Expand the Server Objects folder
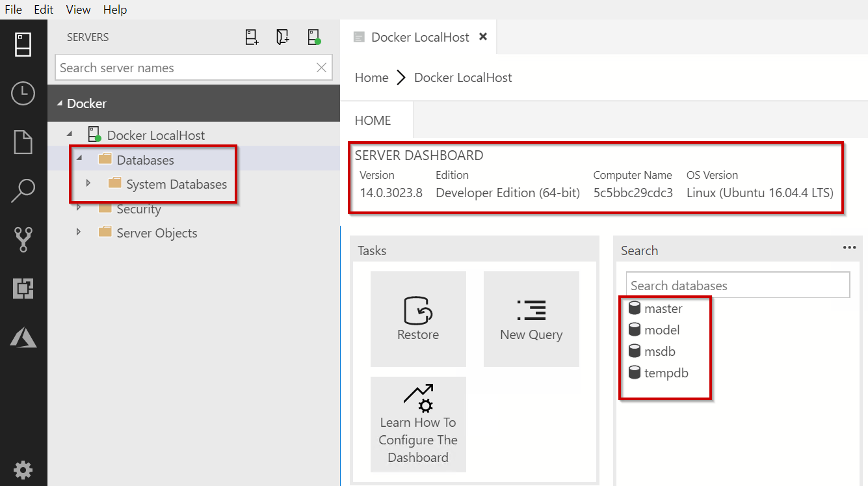Screen dimensions: 868x486 click(x=79, y=233)
